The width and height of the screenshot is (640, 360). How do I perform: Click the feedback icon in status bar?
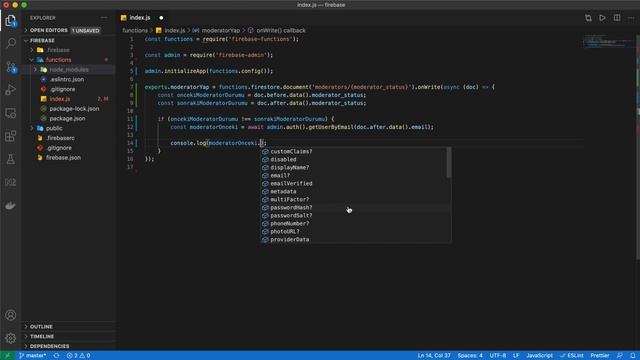[620, 356]
